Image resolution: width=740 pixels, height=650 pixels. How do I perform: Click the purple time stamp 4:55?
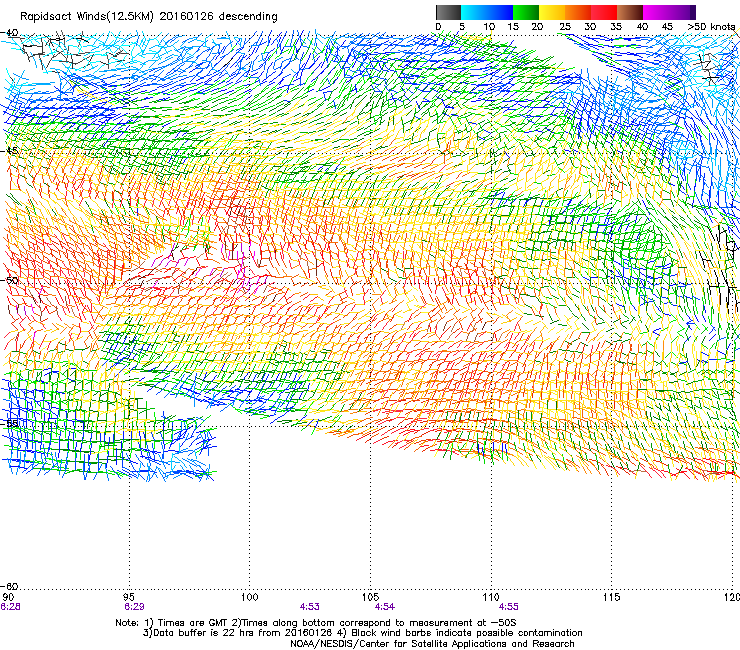(x=509, y=607)
